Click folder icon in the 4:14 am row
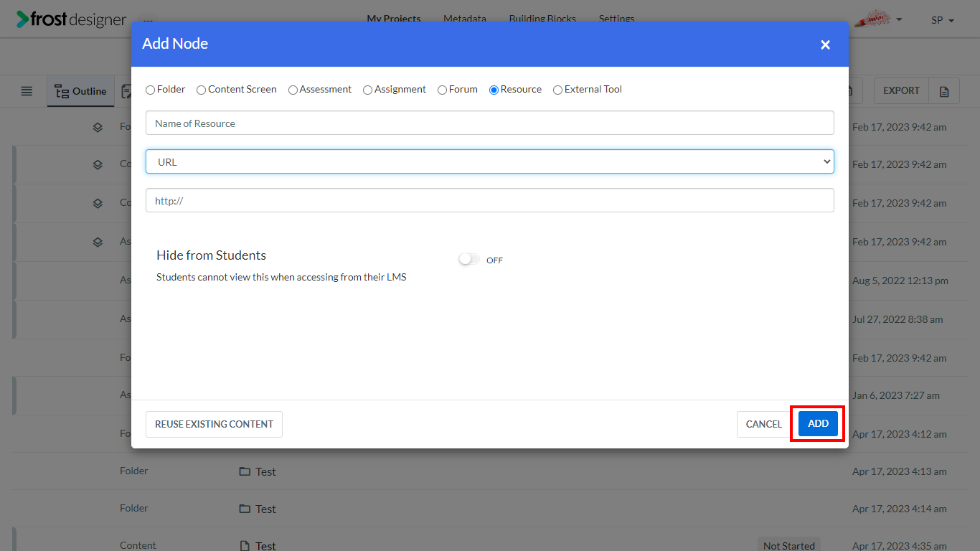 (x=245, y=509)
